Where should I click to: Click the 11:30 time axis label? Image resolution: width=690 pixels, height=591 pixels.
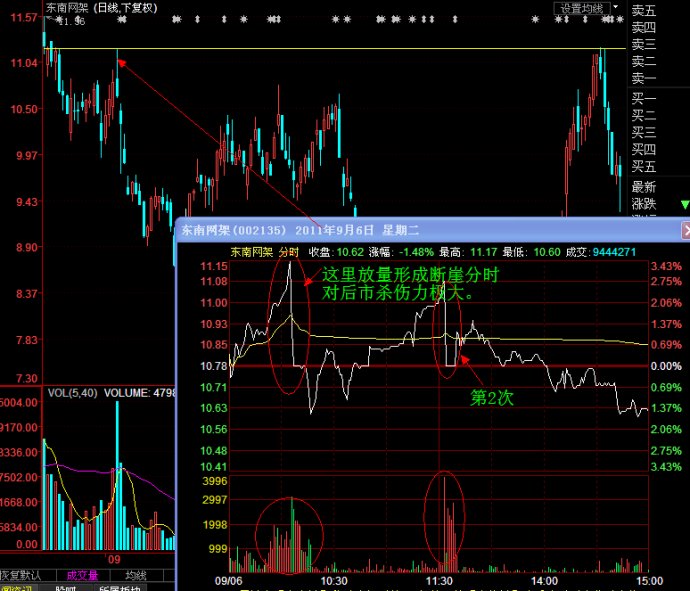(x=439, y=581)
